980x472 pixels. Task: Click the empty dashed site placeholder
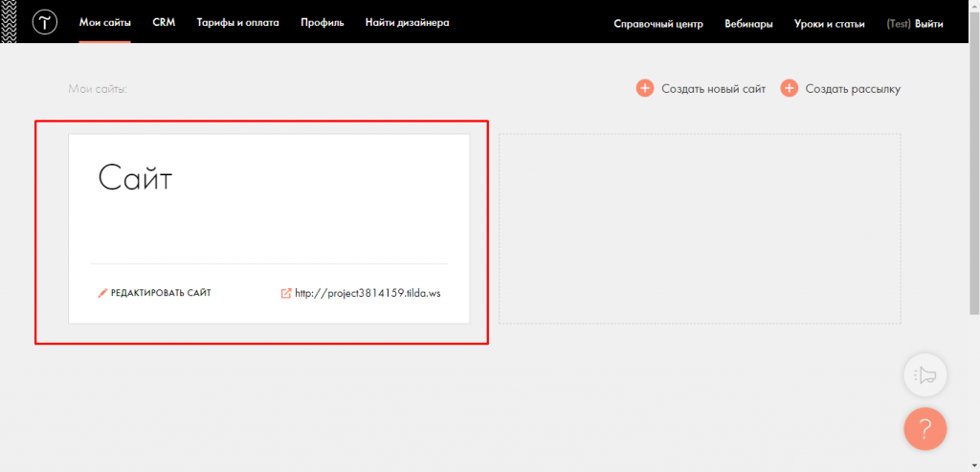point(700,228)
